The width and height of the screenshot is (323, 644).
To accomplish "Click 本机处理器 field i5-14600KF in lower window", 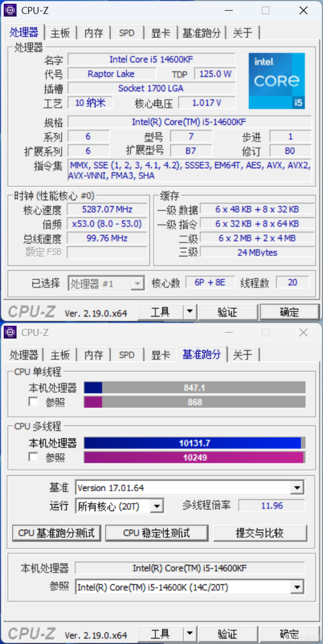I will coord(190,568).
